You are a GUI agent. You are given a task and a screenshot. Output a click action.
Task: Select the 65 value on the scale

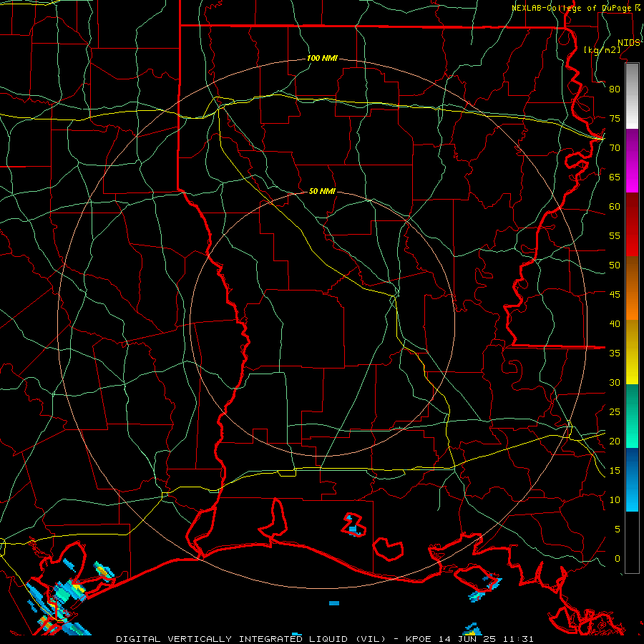click(615, 177)
